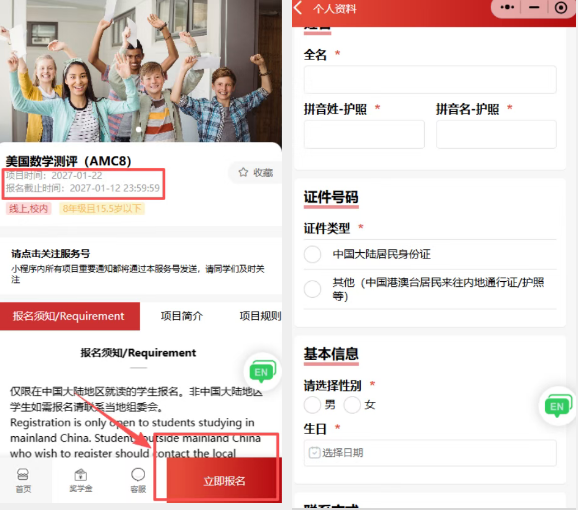The image size is (578, 510).
Task: Switch to 项目规则 tab
Action: pos(261,316)
